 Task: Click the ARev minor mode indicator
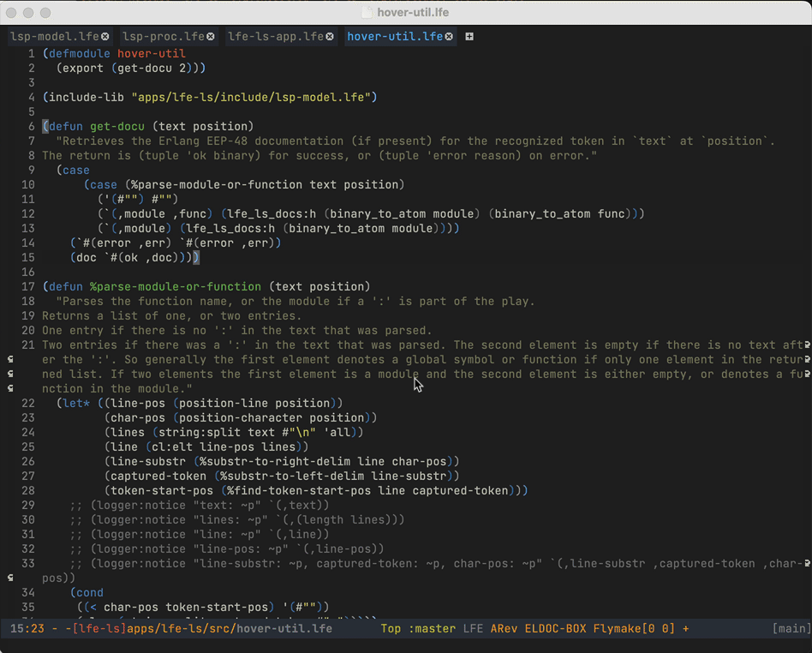(504, 629)
